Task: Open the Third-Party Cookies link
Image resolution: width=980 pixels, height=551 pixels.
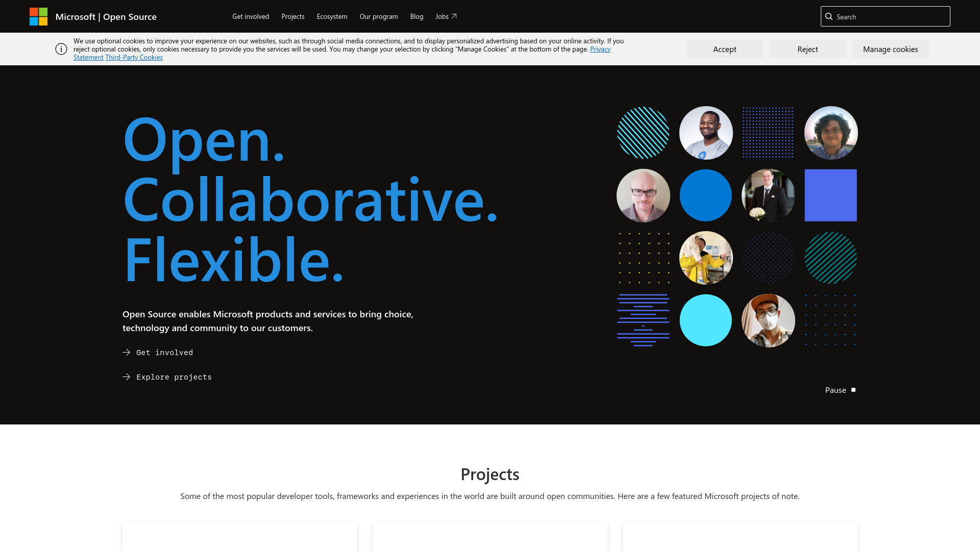Action: (x=134, y=57)
